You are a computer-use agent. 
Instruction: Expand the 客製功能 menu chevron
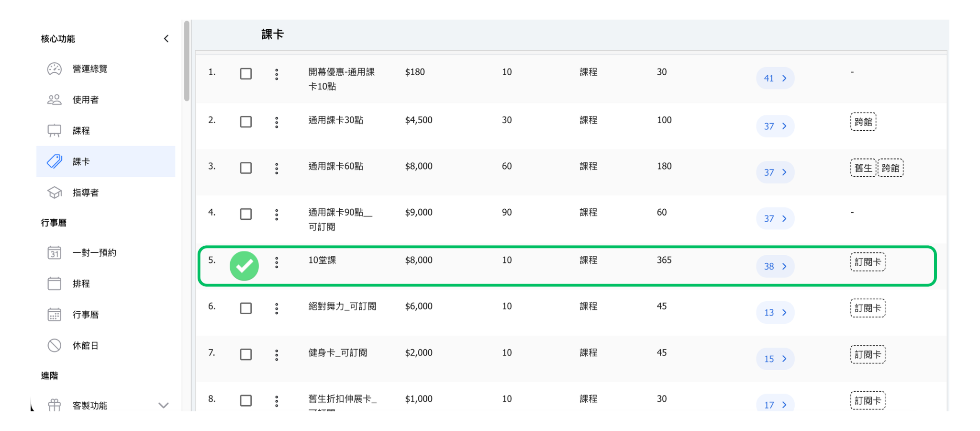coord(164,406)
